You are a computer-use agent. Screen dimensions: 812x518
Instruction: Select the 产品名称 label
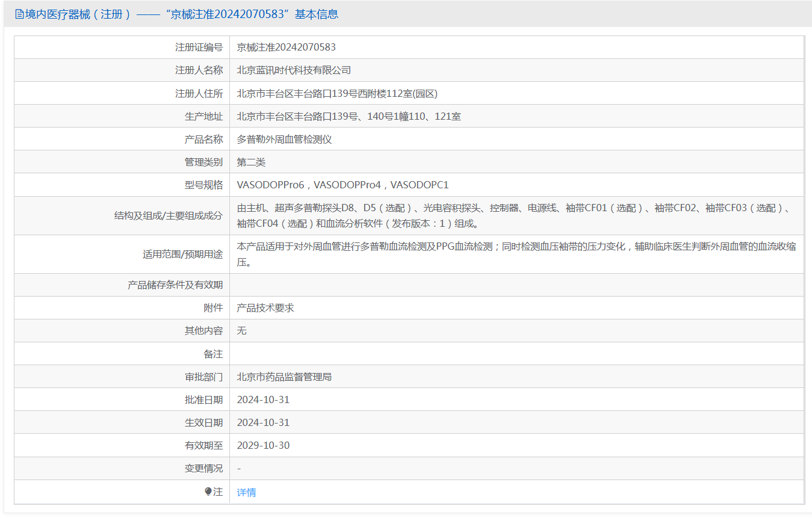[x=203, y=139]
